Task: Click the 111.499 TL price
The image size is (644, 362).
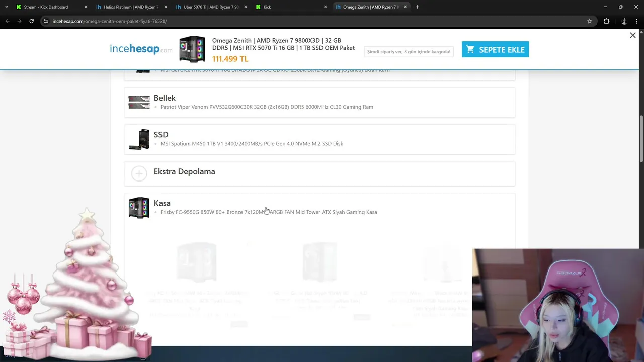Action: [x=230, y=59]
